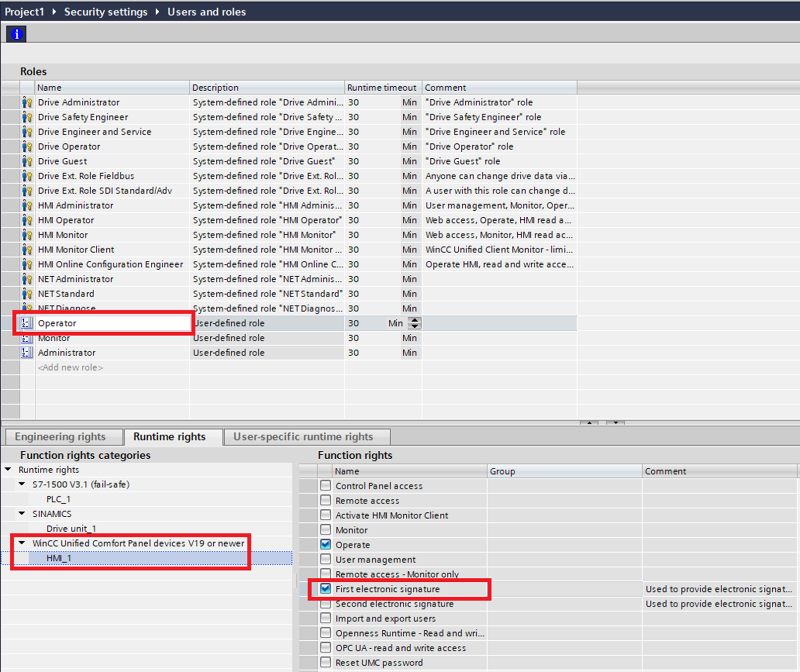Tick the Monitor function right checkbox
800x672 pixels.
(x=325, y=530)
